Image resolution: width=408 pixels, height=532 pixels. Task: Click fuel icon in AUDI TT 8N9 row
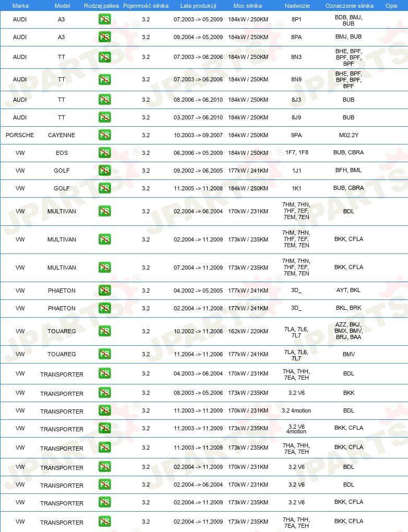click(104, 79)
